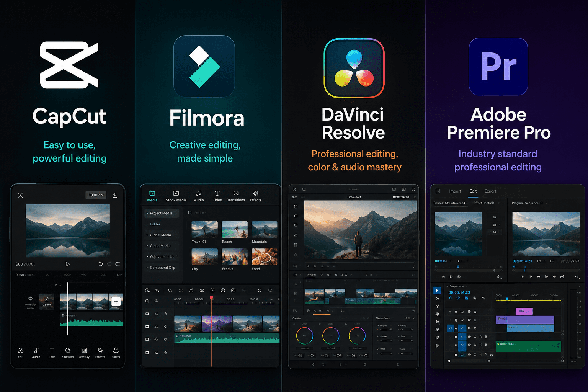Open the Export tab in Premiere Pro
The width and height of the screenshot is (588, 392).
[x=490, y=191]
